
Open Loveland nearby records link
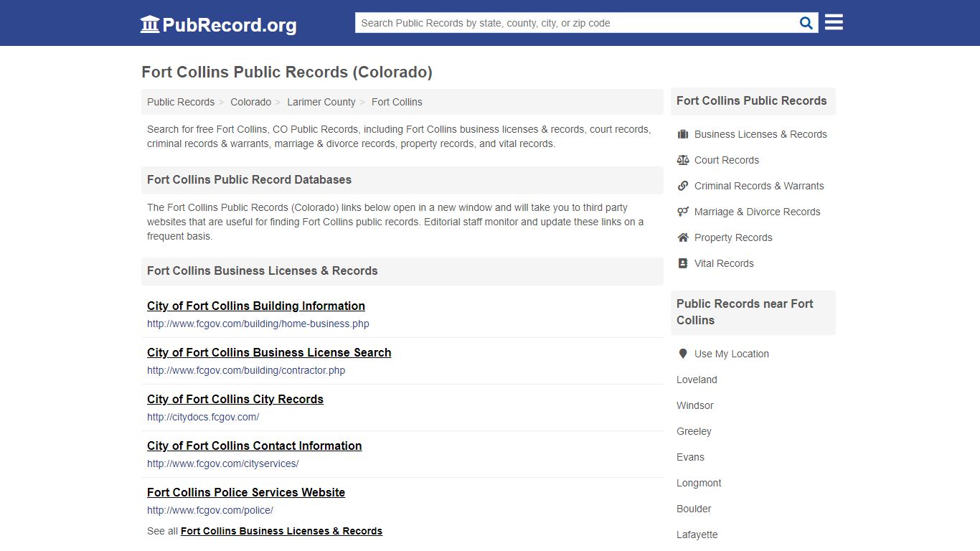coord(697,380)
